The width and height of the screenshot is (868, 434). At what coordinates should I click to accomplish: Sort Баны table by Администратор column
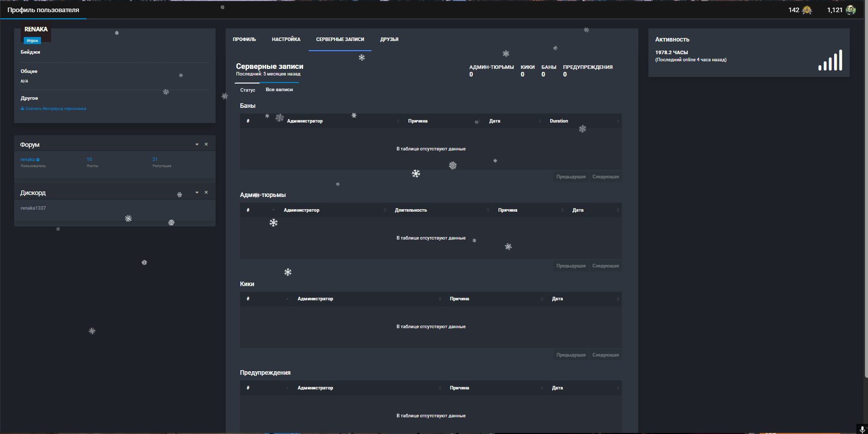coord(341,121)
